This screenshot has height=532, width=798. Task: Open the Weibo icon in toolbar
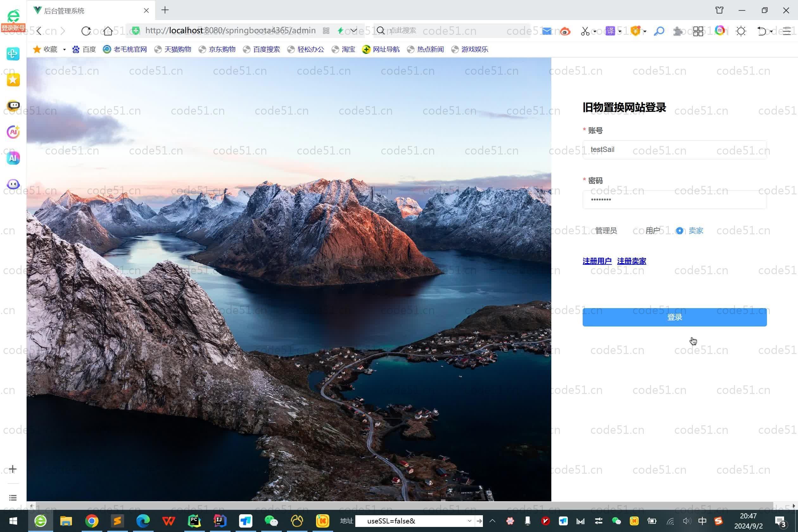coord(565,31)
